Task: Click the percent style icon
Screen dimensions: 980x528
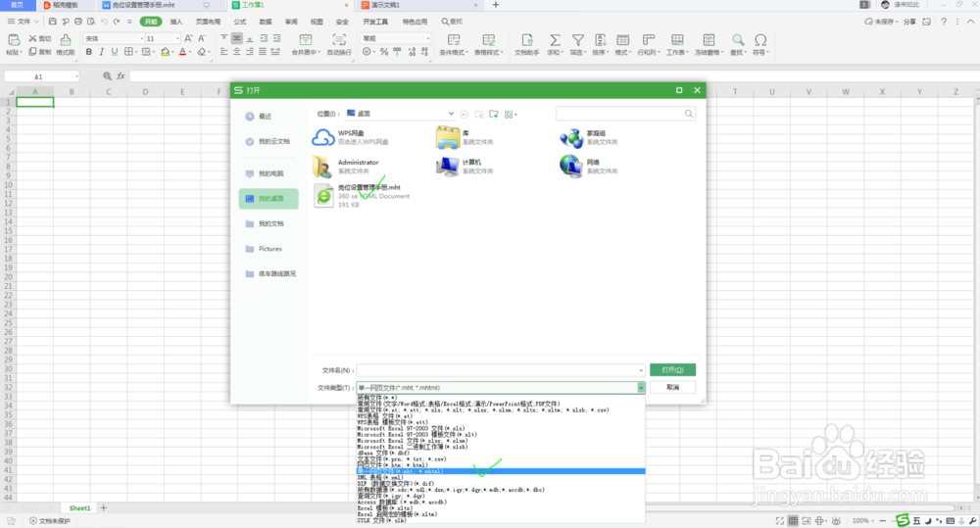Action: click(384, 52)
